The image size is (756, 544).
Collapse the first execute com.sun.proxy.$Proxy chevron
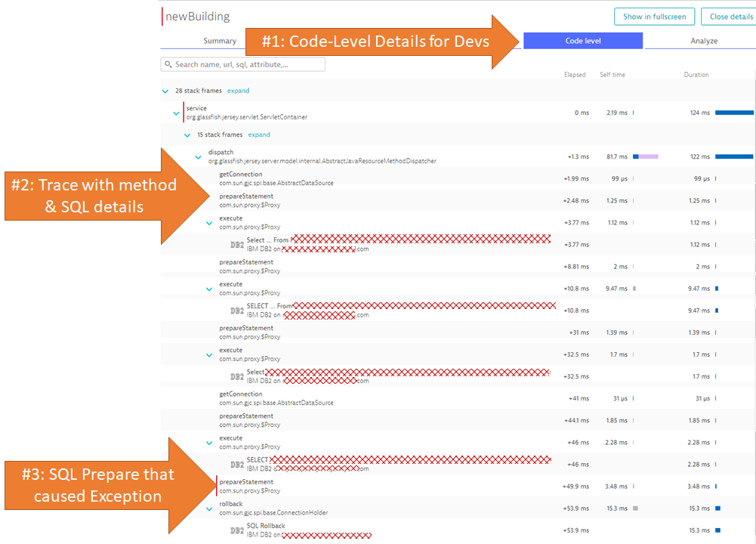[x=209, y=222]
